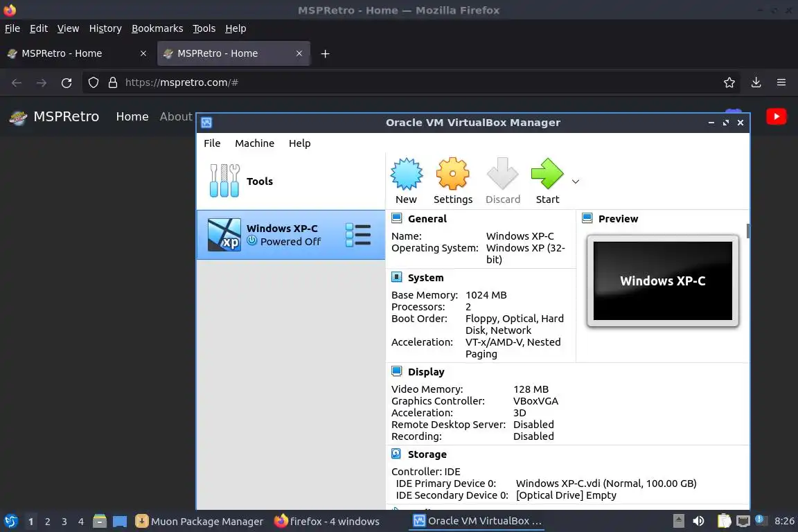798x532 pixels.
Task: Click the 8:26 taskbar clock
Action: [x=784, y=521]
